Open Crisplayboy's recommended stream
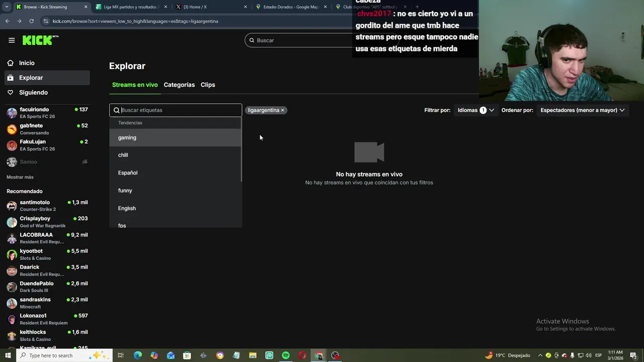This screenshot has width=644, height=362. point(47,222)
